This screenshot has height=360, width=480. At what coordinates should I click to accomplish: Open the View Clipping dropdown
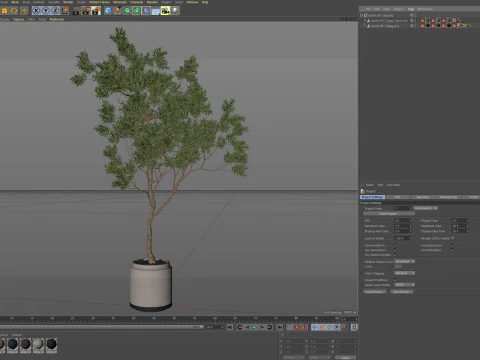[x=405, y=273]
